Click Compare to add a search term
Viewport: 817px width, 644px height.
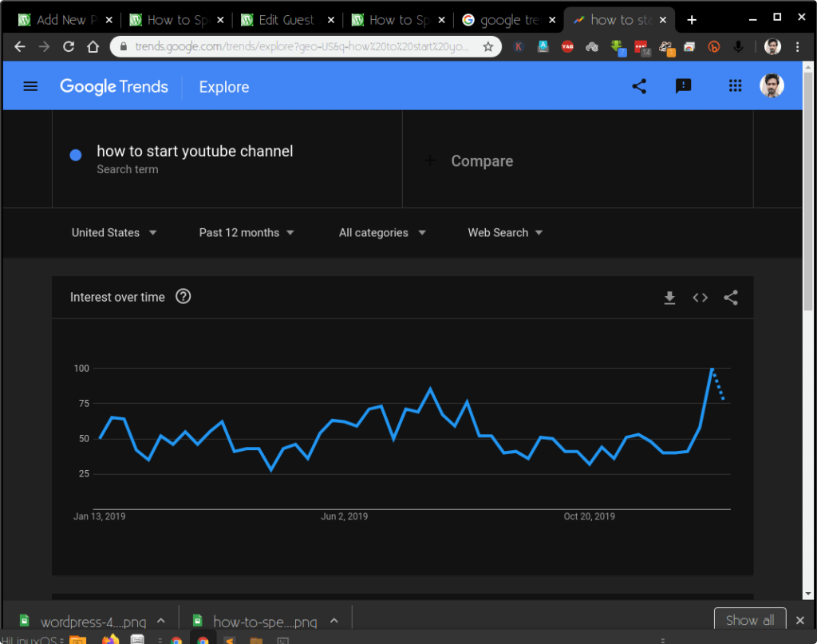tap(481, 161)
